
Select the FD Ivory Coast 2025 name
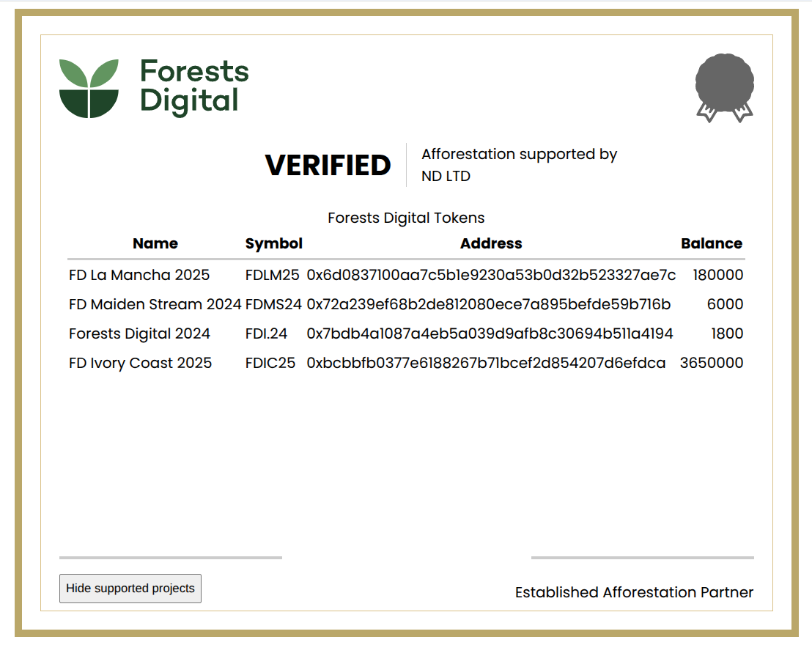pyautogui.click(x=140, y=363)
